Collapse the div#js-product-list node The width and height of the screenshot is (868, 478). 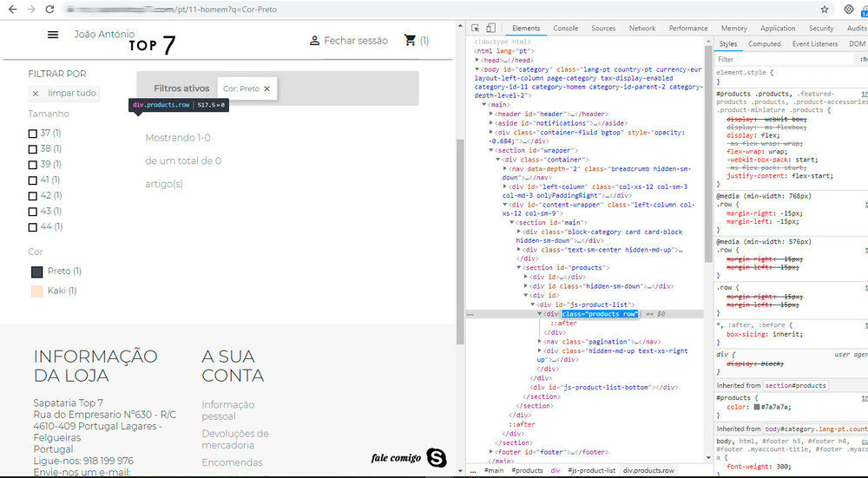533,304
